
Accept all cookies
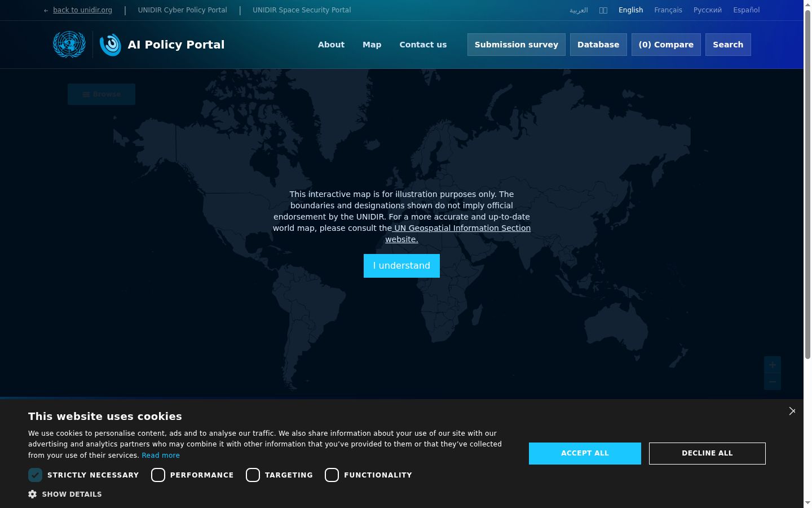click(585, 453)
